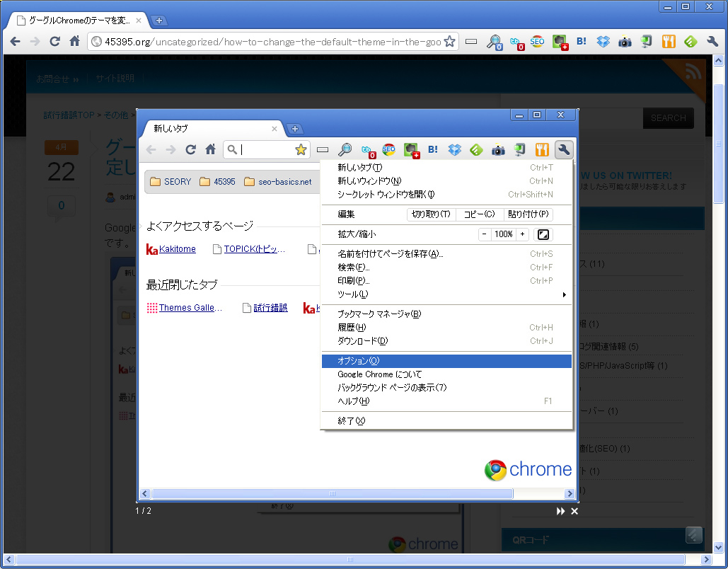Close the lightbox image overlay
Image resolution: width=728 pixels, height=569 pixels.
(x=574, y=511)
